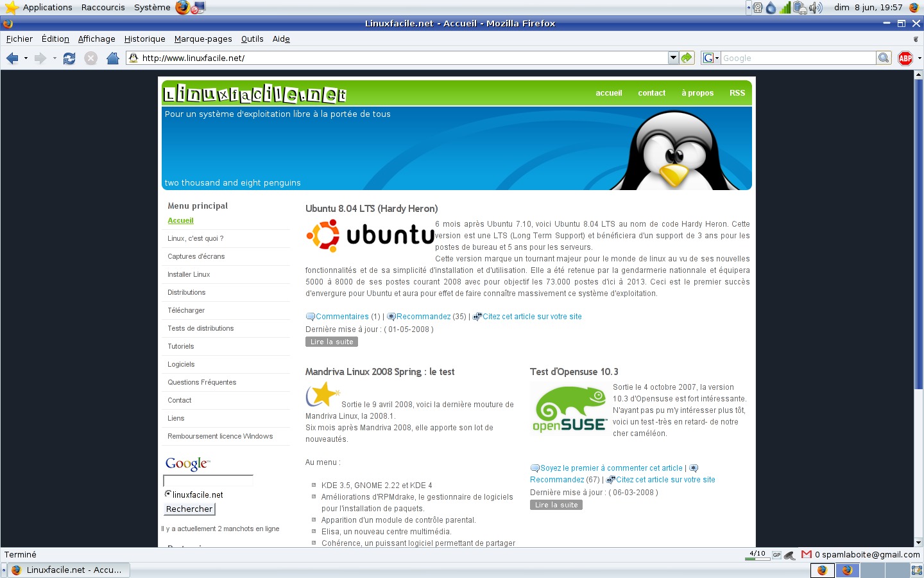Open the Adblock Plus ABP icon
This screenshot has width=924, height=578.
click(x=905, y=58)
